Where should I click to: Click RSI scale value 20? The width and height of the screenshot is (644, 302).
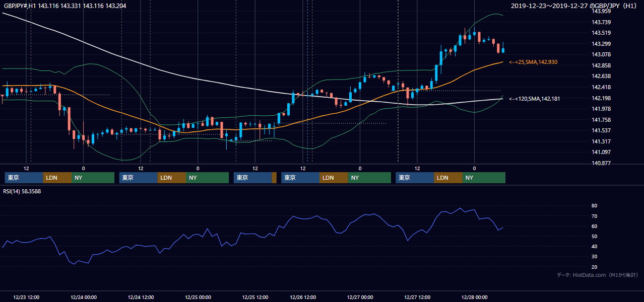(595, 267)
